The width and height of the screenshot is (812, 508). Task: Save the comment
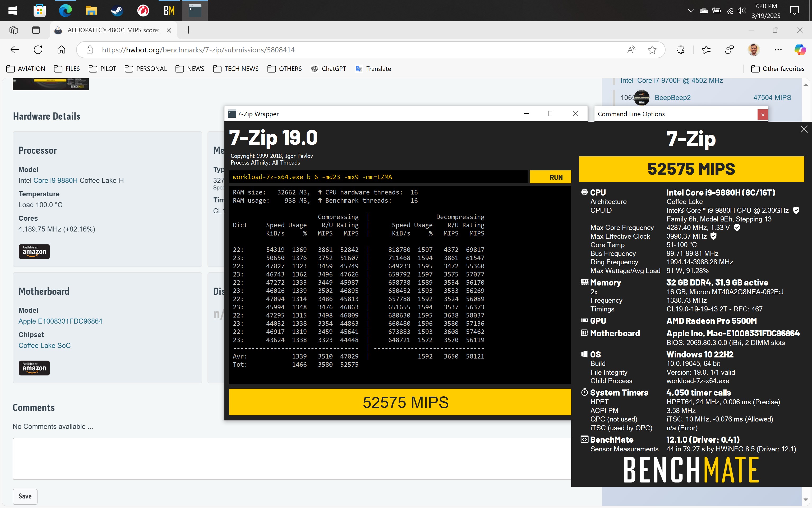point(25,496)
